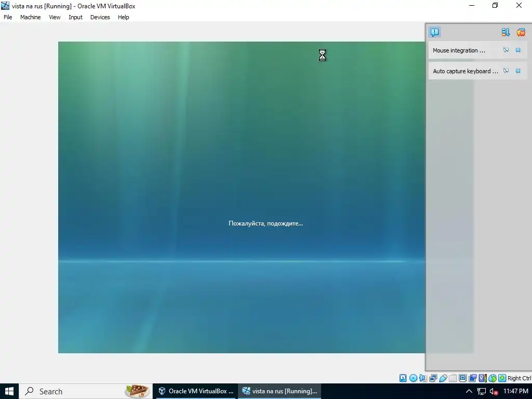The image size is (532, 399).
Task: Click the optical disc status icon
Action: point(413,378)
